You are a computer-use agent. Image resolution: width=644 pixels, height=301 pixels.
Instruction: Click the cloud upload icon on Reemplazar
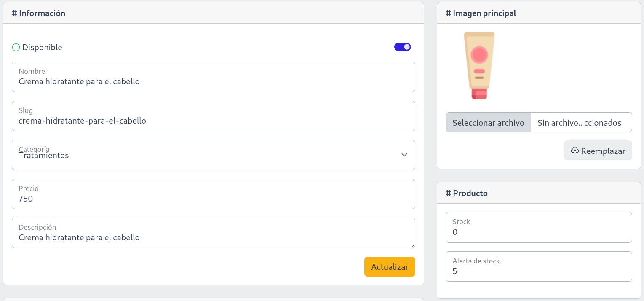pyautogui.click(x=575, y=150)
